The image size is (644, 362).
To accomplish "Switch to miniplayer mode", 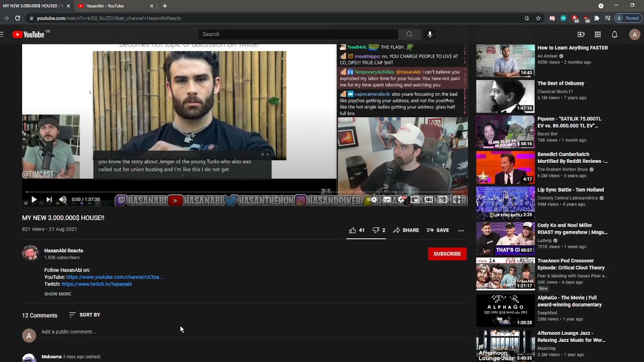I will (415, 200).
